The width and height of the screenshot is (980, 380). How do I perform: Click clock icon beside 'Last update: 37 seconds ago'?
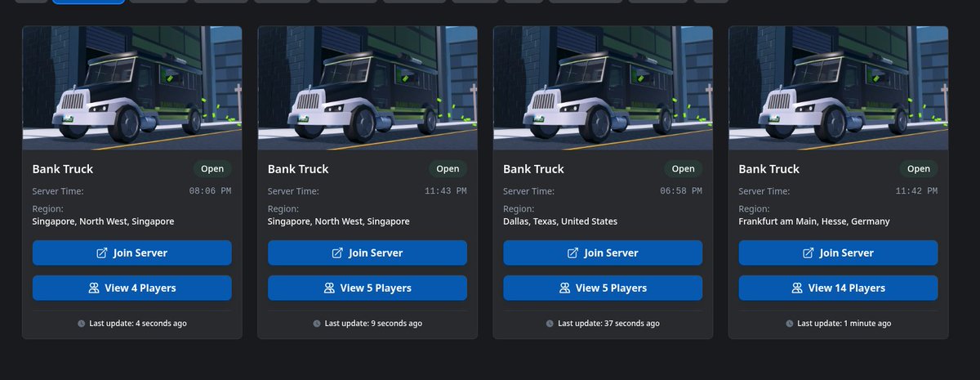tap(550, 324)
